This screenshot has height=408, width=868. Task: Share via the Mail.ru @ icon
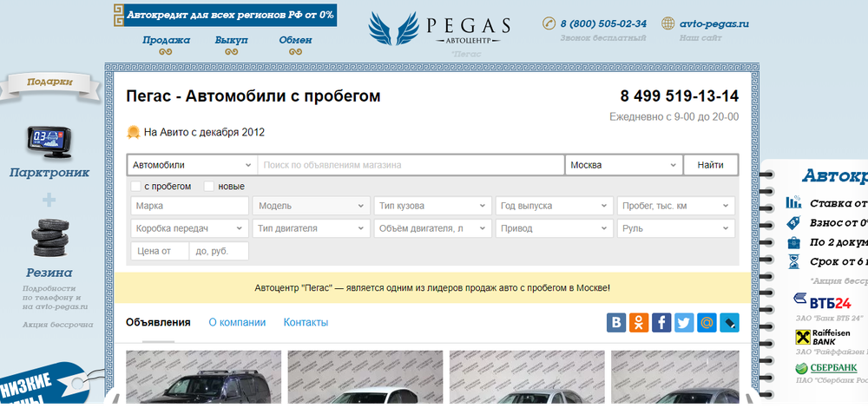707,322
